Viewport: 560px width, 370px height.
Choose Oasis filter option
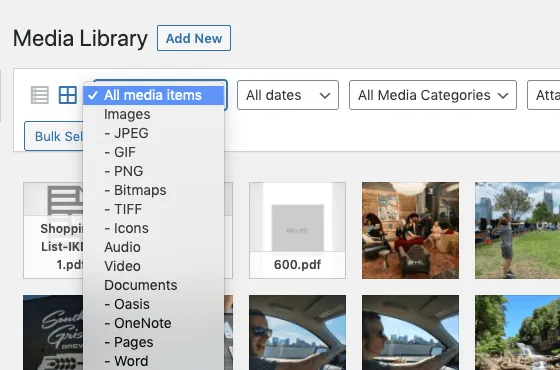[x=154, y=304]
